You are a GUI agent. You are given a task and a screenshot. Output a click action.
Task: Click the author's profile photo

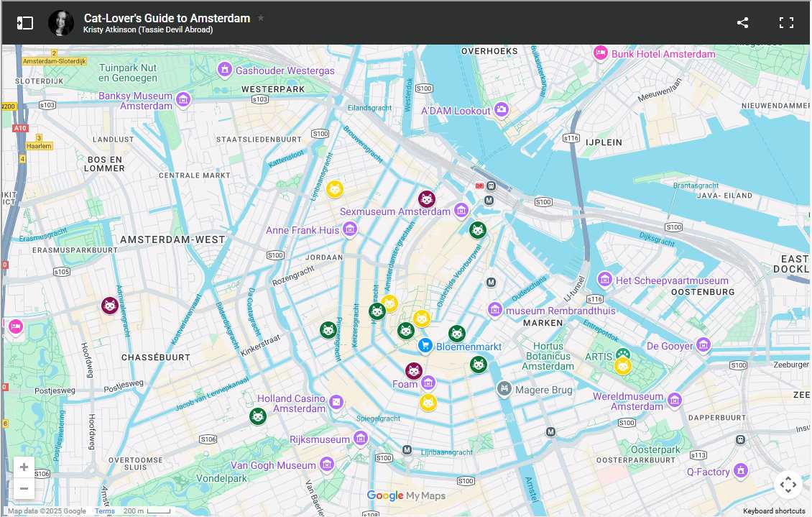click(x=61, y=23)
